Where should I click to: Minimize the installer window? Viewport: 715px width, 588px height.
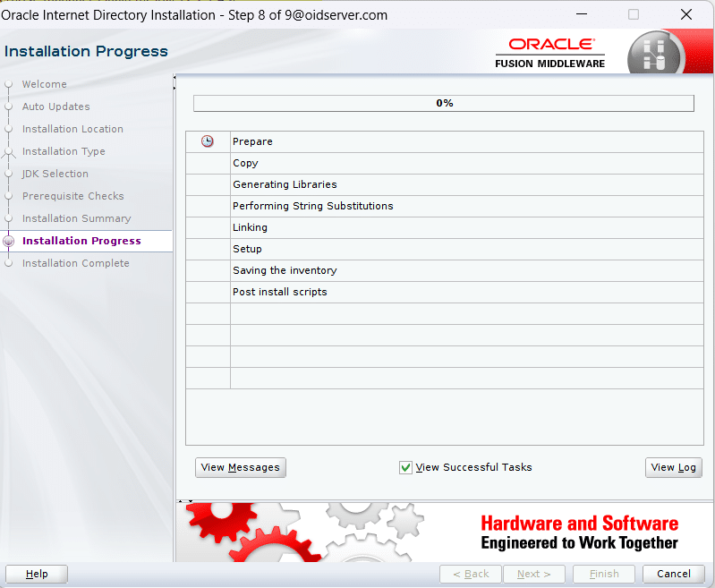tap(583, 15)
